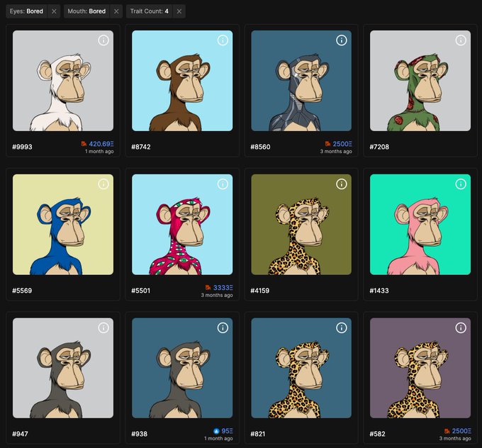This screenshot has height=448, width=482.
Task: View info icon on ape #947
Action: (103, 327)
